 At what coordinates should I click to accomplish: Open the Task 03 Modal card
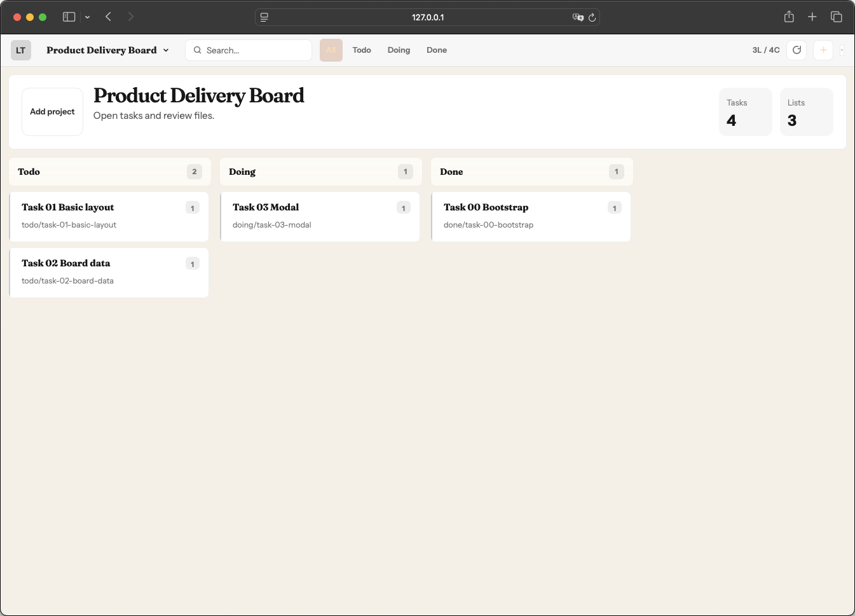(319, 216)
